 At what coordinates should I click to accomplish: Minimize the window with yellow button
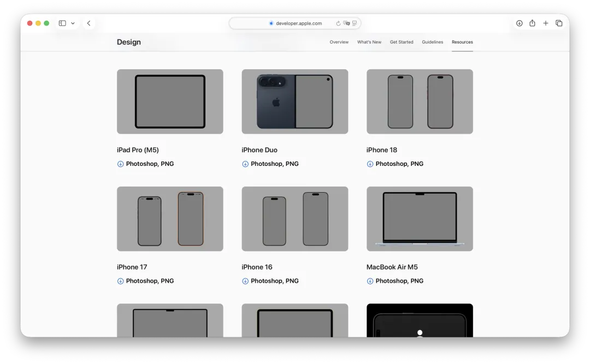click(38, 23)
